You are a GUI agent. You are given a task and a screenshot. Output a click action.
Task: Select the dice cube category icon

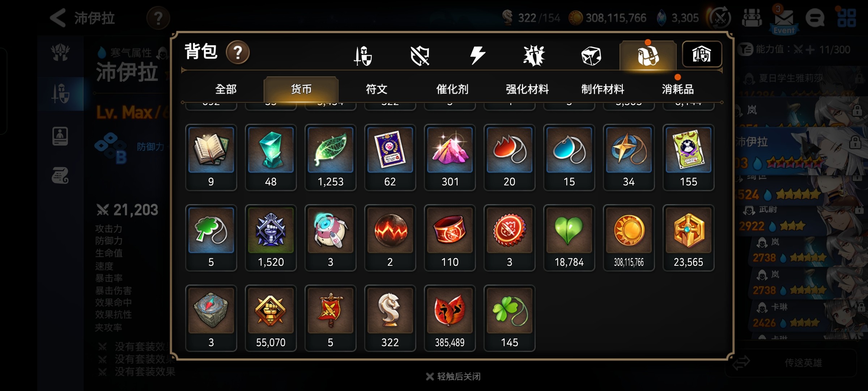(x=591, y=56)
